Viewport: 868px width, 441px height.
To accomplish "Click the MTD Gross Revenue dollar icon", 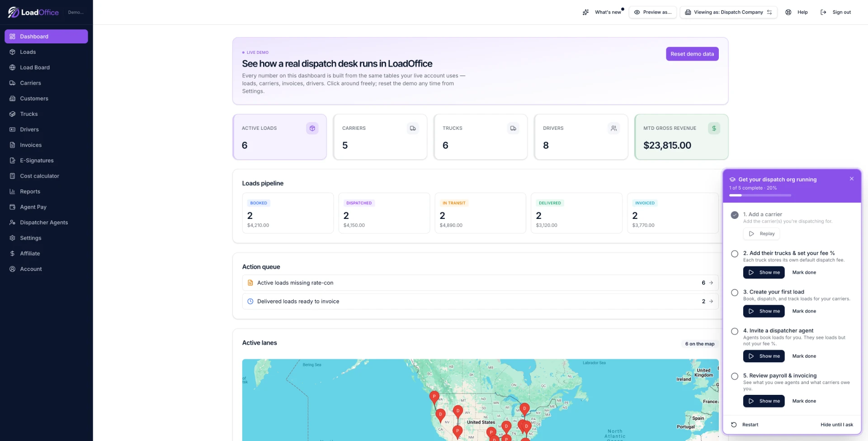I will [714, 128].
